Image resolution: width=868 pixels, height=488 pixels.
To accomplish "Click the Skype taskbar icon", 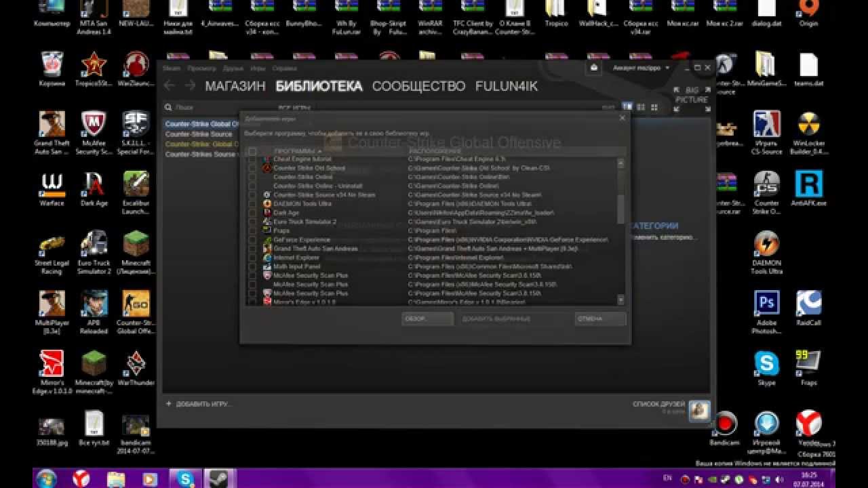I will [185, 479].
